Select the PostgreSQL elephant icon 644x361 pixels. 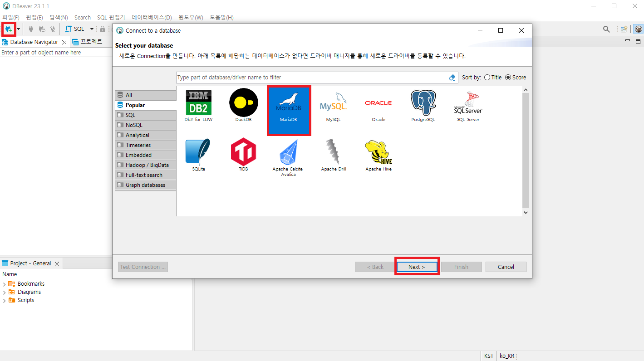pos(423,106)
